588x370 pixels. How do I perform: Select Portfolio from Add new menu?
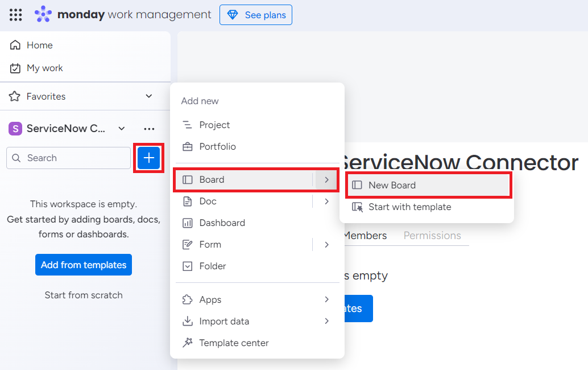(x=257, y=147)
